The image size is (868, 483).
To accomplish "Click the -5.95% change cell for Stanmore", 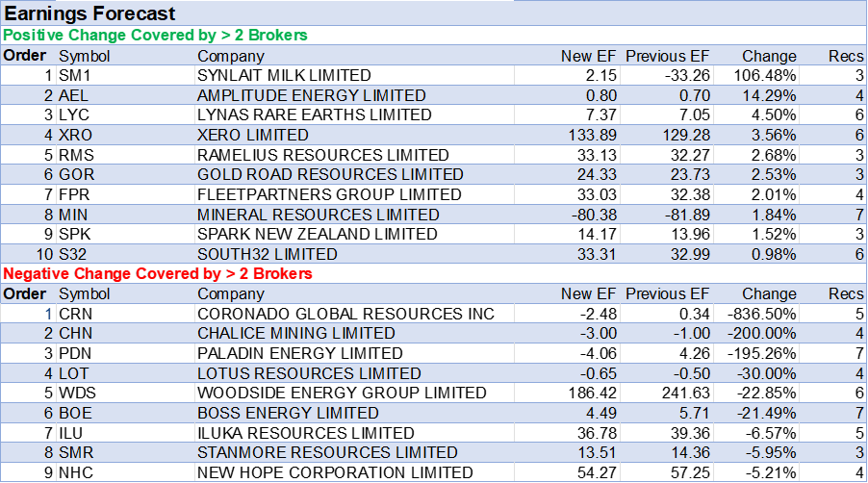I will (x=771, y=452).
